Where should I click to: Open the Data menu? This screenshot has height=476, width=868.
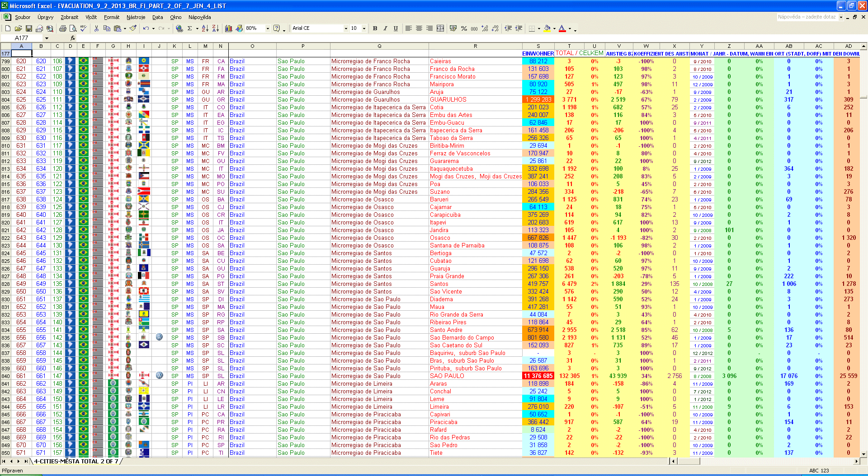click(x=157, y=17)
